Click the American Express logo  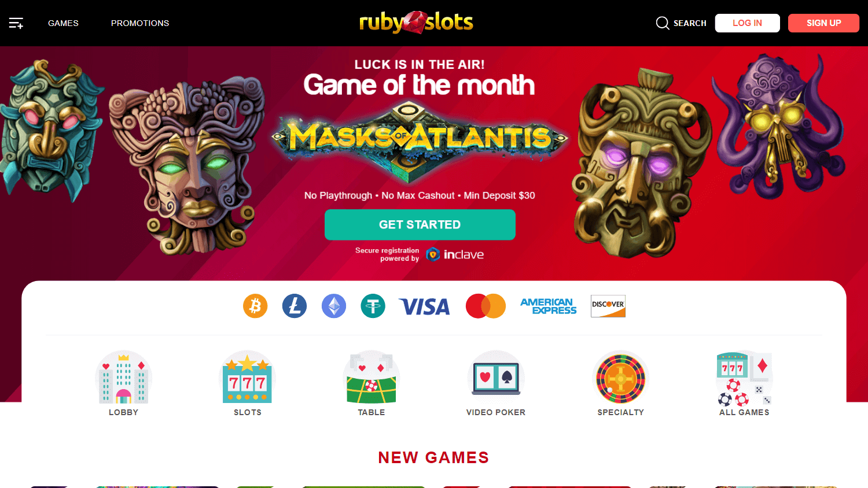click(x=549, y=306)
